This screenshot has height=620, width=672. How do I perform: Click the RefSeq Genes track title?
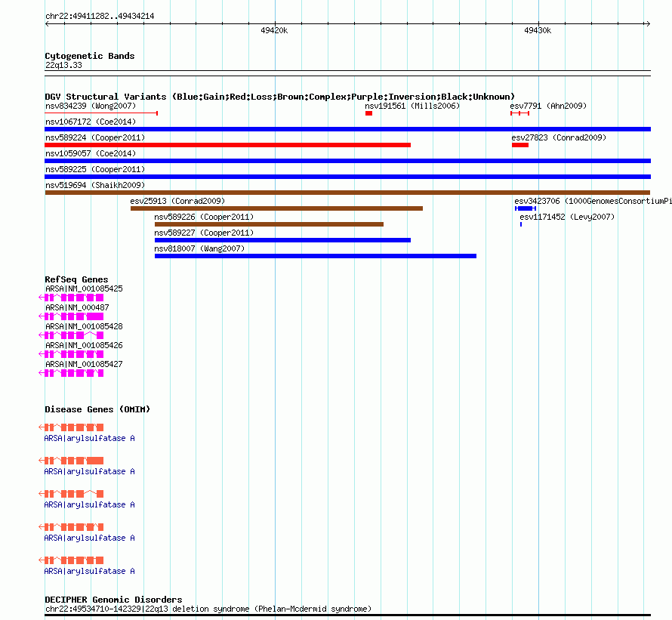(x=76, y=279)
